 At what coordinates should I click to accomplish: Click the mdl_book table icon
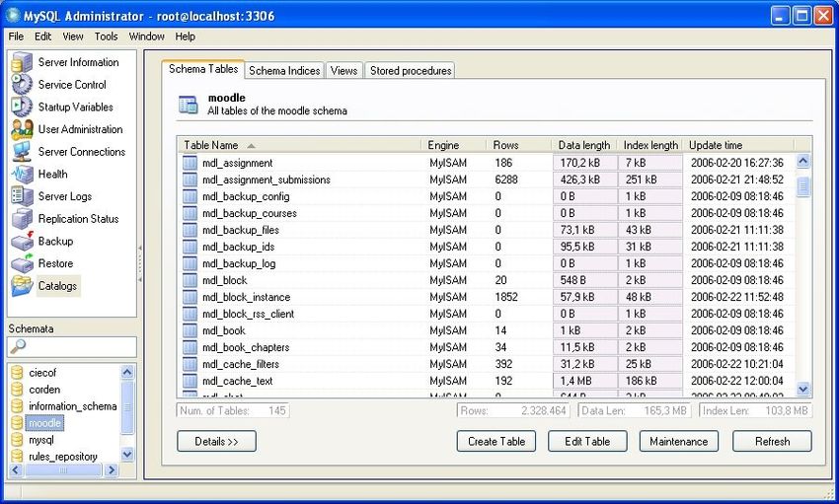pos(190,330)
